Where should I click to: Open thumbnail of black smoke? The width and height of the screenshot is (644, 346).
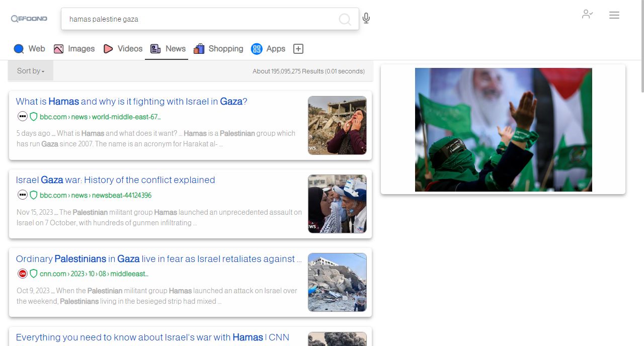coord(337,339)
